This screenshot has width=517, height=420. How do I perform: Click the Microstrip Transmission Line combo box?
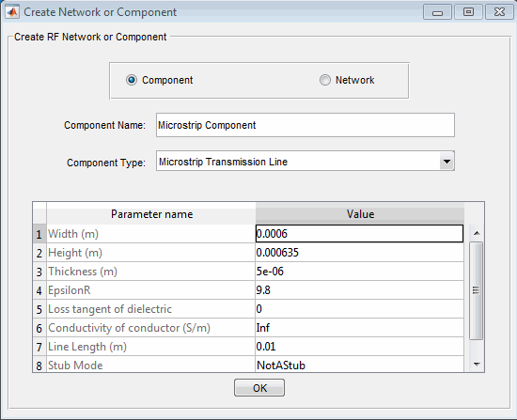(305, 162)
